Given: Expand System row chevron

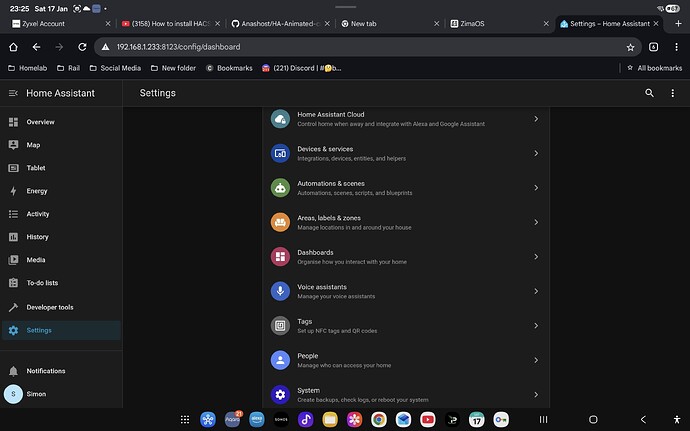Looking at the screenshot, I should (x=536, y=394).
